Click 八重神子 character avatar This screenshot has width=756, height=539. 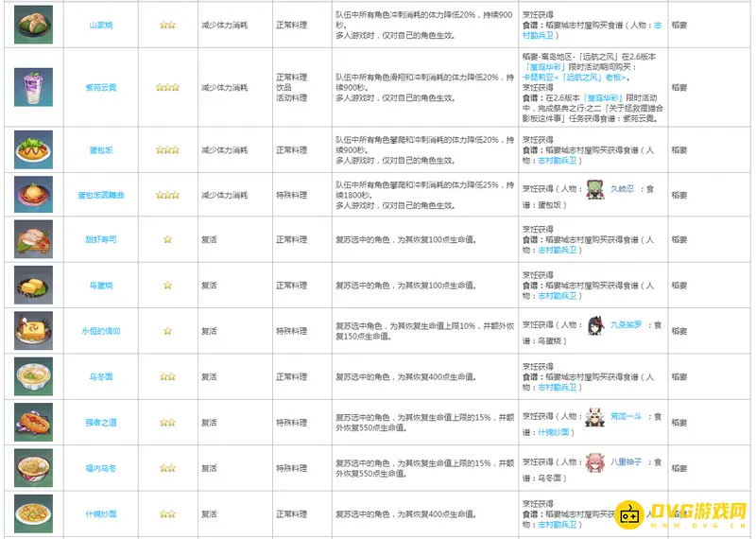pos(595,462)
